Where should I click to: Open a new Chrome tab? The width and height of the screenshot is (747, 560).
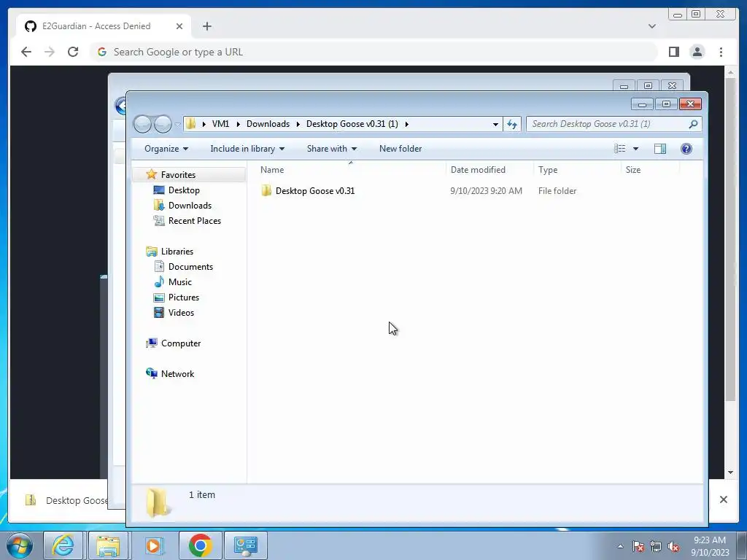click(206, 26)
